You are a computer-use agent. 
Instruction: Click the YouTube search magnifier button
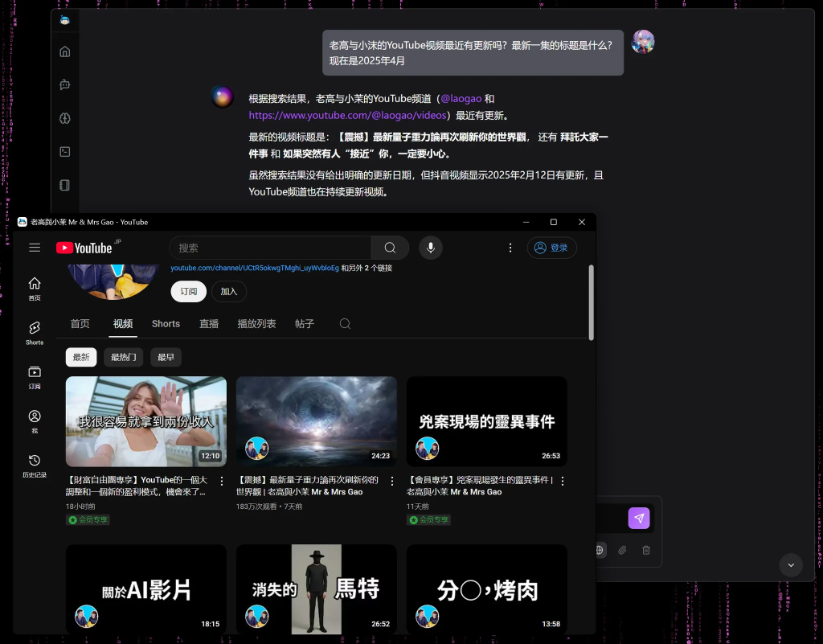[x=390, y=248]
